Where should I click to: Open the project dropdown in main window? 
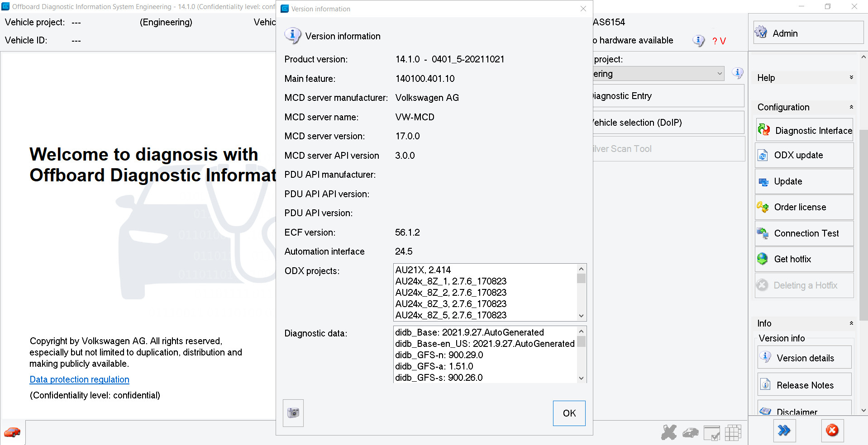click(658, 73)
